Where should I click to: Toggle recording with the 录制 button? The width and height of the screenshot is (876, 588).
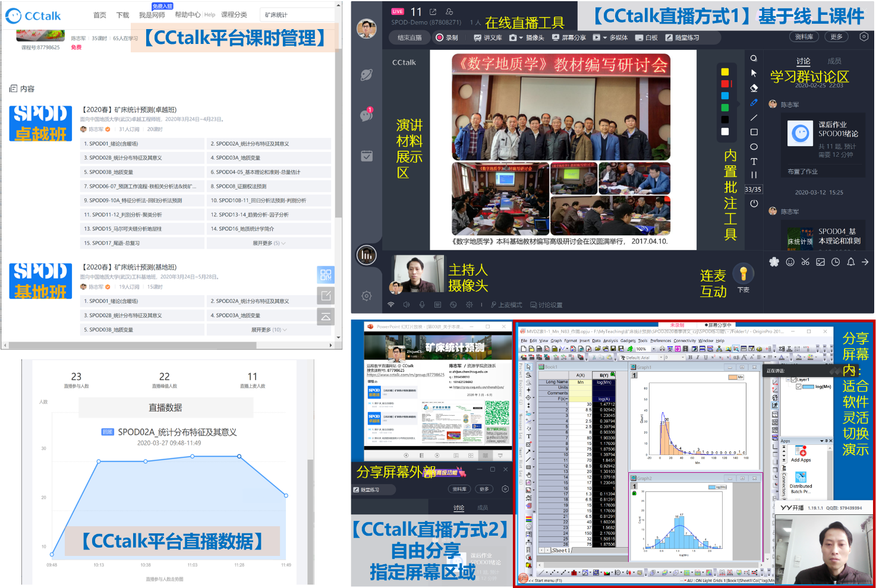[447, 37]
